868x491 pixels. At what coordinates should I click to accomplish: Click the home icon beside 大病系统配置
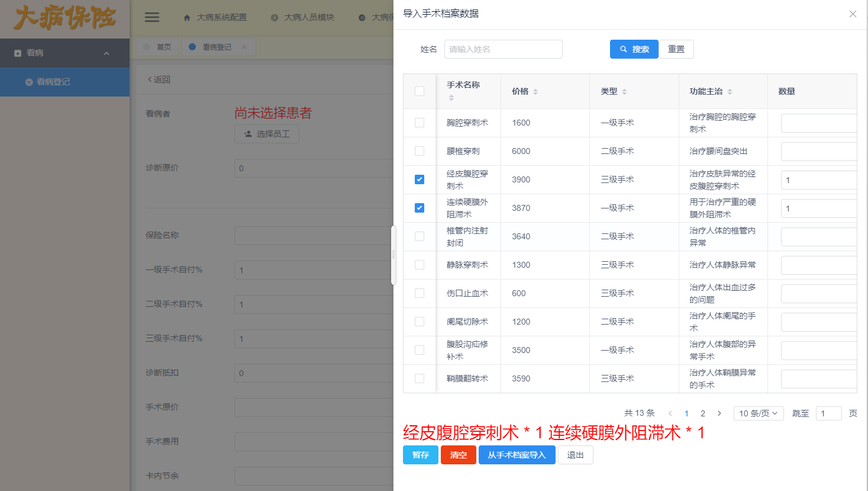tap(188, 17)
